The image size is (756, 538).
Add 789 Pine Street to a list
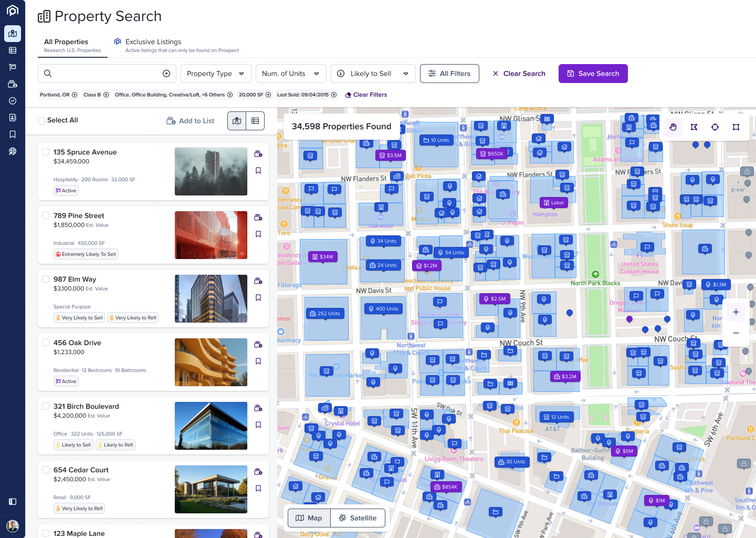[258, 218]
